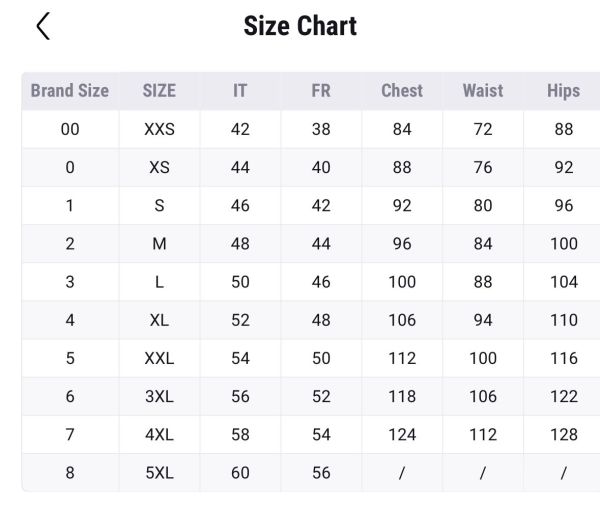The width and height of the screenshot is (600, 508).
Task: Select the XL size cell
Action: click(159, 320)
